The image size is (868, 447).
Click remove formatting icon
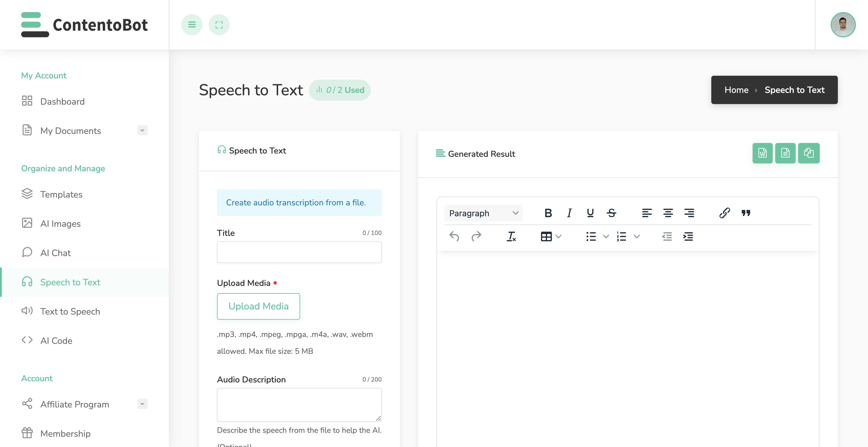(511, 237)
